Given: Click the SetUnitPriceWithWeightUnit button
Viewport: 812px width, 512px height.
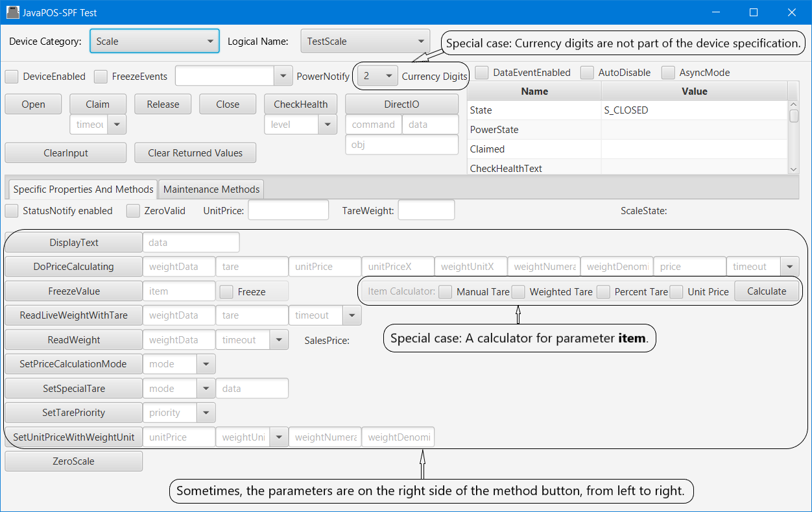Looking at the screenshot, I should (x=74, y=437).
